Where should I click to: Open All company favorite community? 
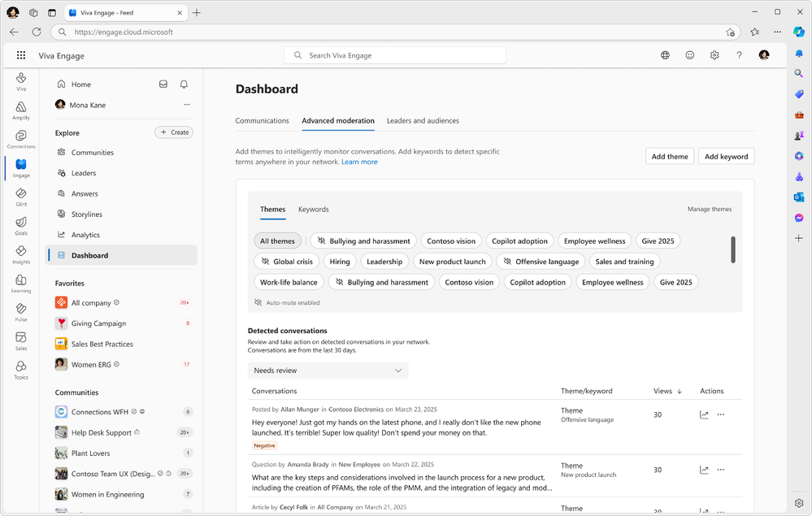coord(121,302)
